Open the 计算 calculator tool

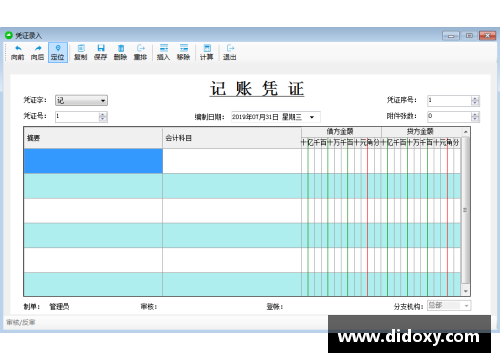click(x=207, y=53)
